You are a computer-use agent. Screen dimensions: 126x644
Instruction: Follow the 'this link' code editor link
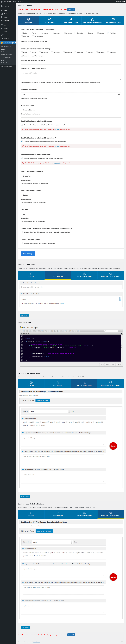pyautogui.click(x=62, y=303)
